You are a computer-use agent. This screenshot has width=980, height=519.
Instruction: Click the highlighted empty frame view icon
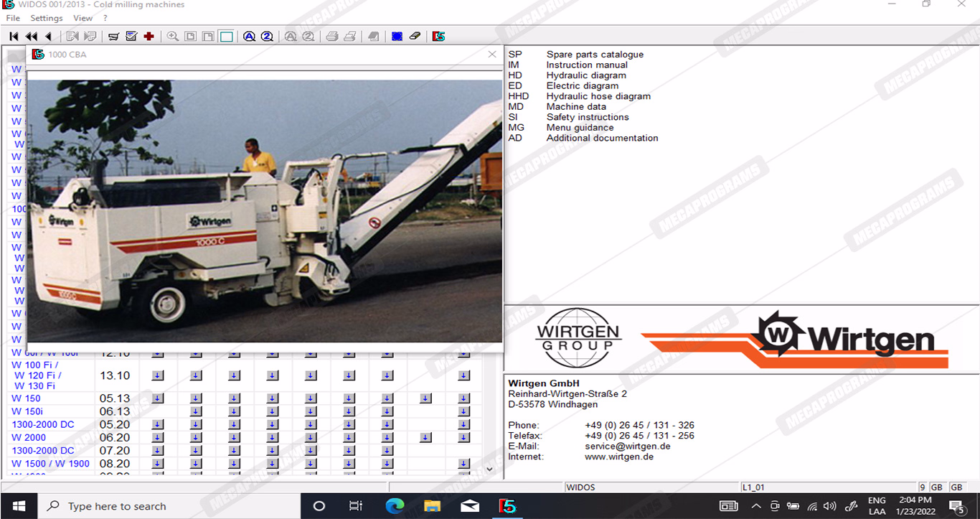point(226,36)
